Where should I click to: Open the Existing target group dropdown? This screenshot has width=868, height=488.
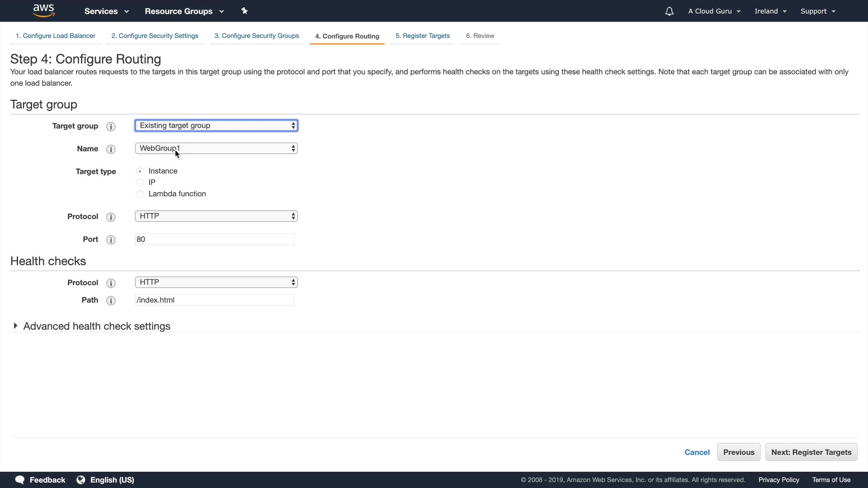pos(216,126)
